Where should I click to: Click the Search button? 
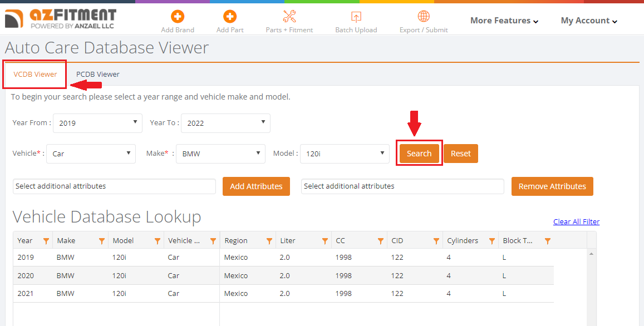pyautogui.click(x=419, y=154)
